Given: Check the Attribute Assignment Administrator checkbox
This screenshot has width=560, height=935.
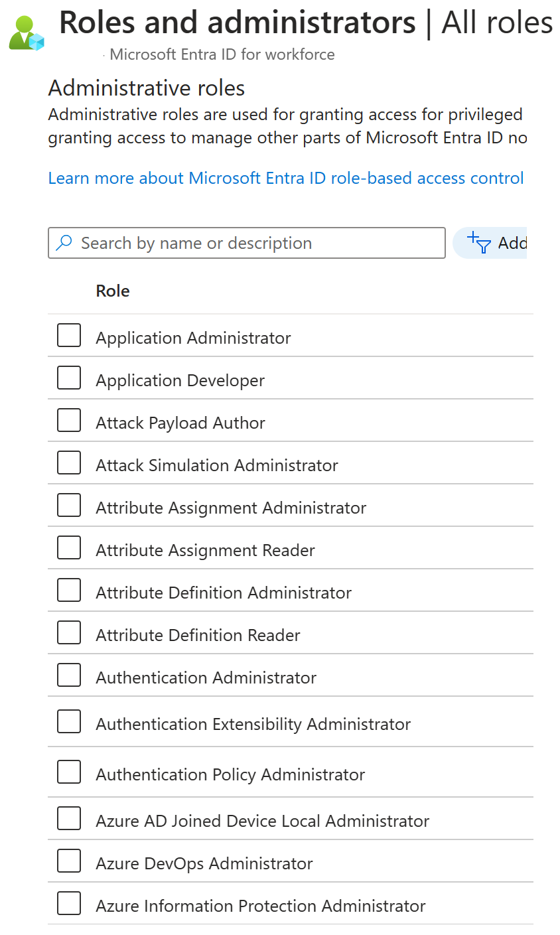Looking at the screenshot, I should [68, 505].
